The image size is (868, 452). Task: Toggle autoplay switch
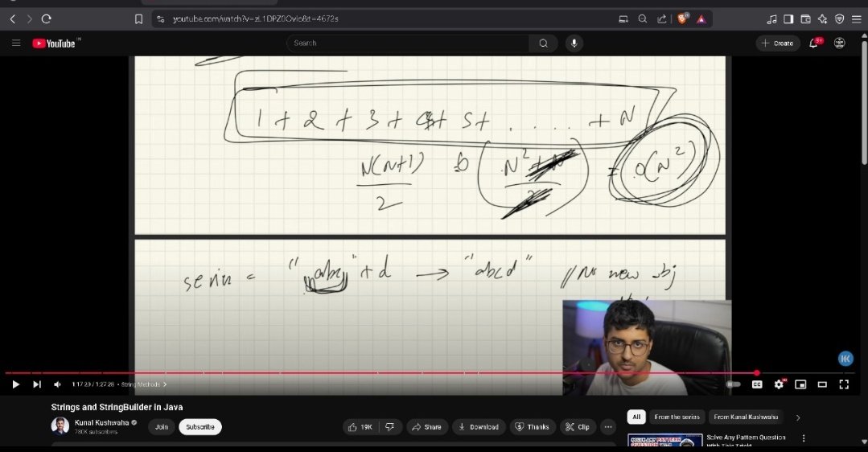click(x=734, y=384)
